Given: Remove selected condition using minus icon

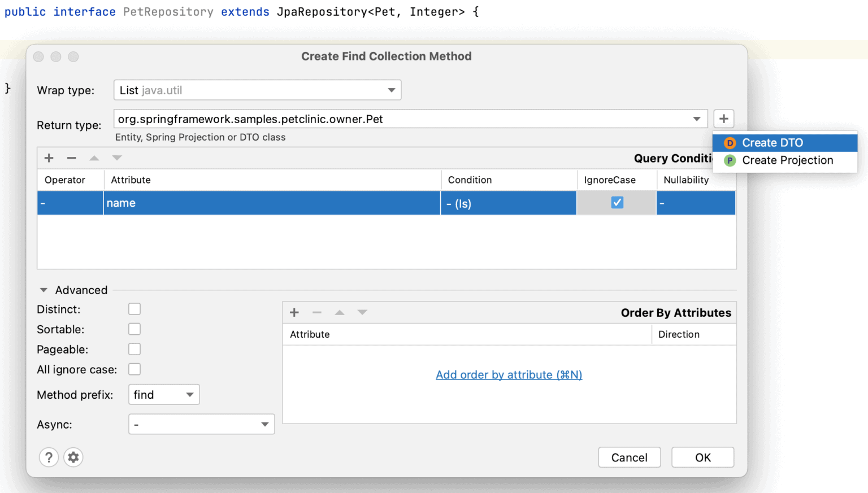Looking at the screenshot, I should tap(71, 158).
